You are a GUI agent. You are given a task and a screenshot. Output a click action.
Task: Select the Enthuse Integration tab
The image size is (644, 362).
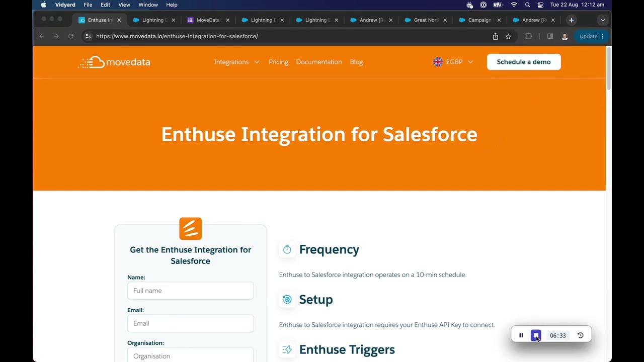[100, 20]
